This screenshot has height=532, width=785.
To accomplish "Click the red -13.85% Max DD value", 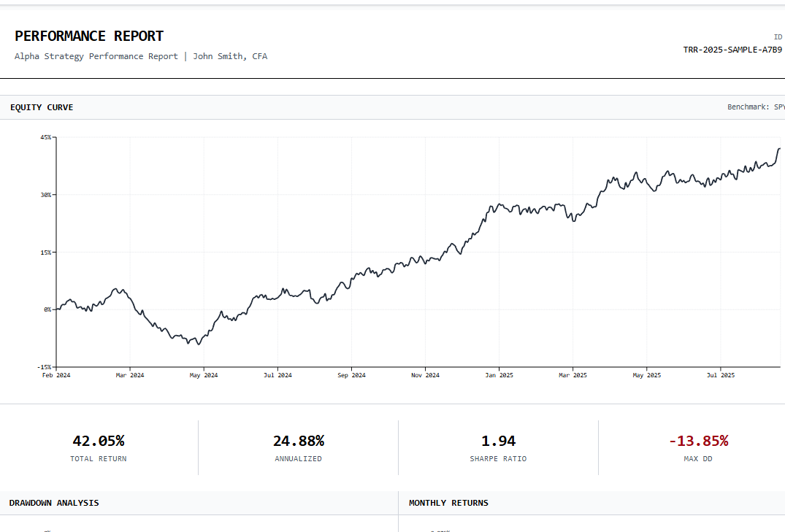I will coord(698,441).
